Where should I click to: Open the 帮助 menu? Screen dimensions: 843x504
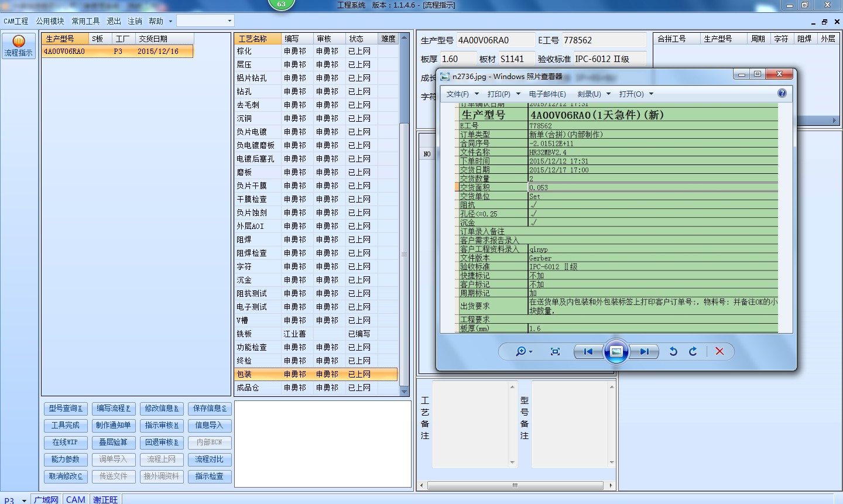156,21
